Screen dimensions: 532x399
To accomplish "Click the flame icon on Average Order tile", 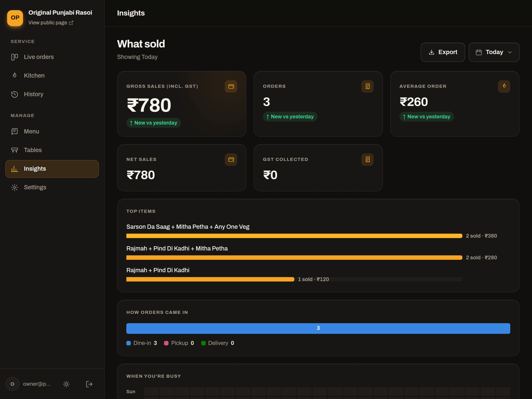I will click(x=504, y=86).
